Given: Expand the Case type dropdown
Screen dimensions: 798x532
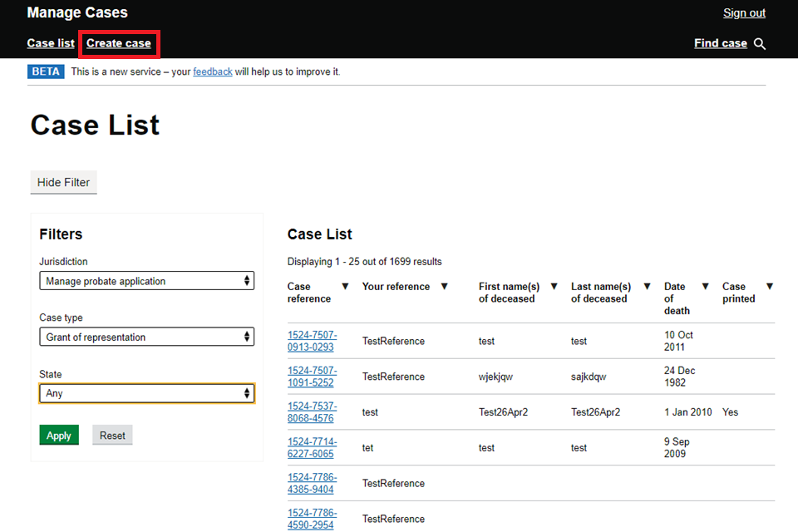Looking at the screenshot, I should (146, 337).
